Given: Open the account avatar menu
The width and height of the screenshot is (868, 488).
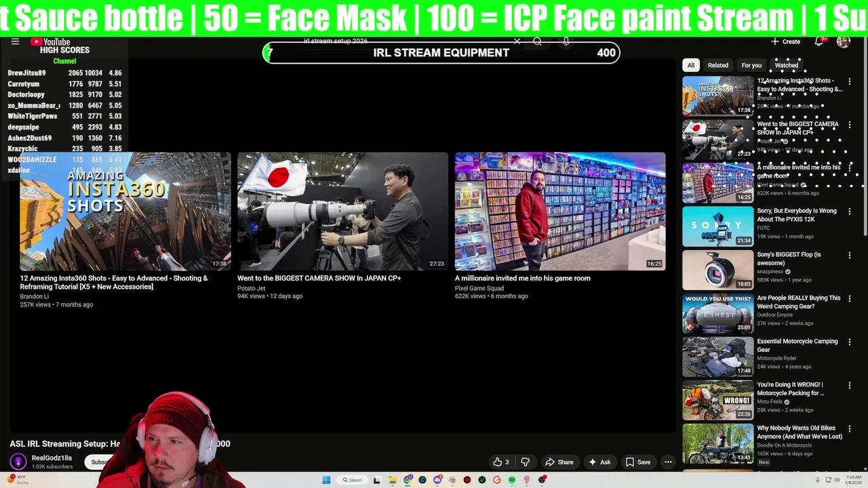Looking at the screenshot, I should pyautogui.click(x=844, y=41).
